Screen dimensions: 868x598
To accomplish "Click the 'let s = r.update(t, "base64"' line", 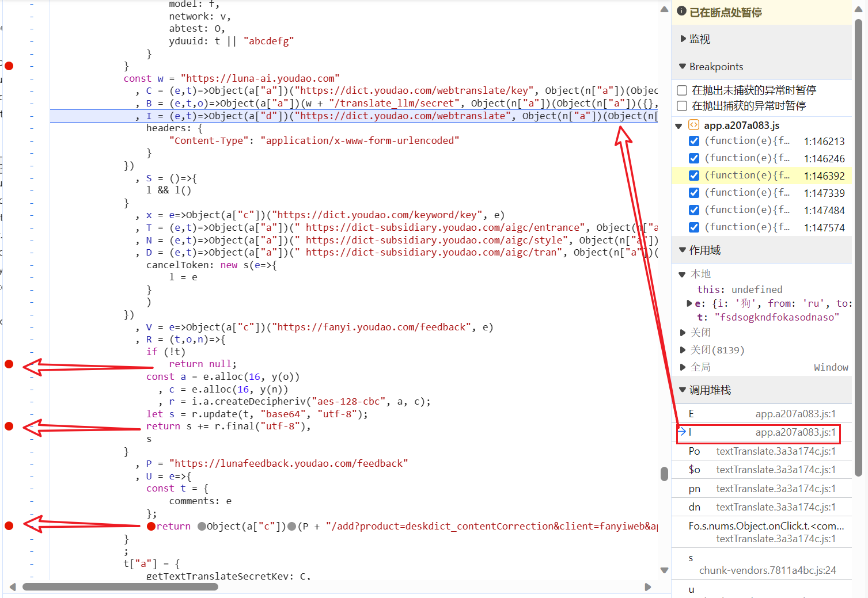I will [257, 414].
